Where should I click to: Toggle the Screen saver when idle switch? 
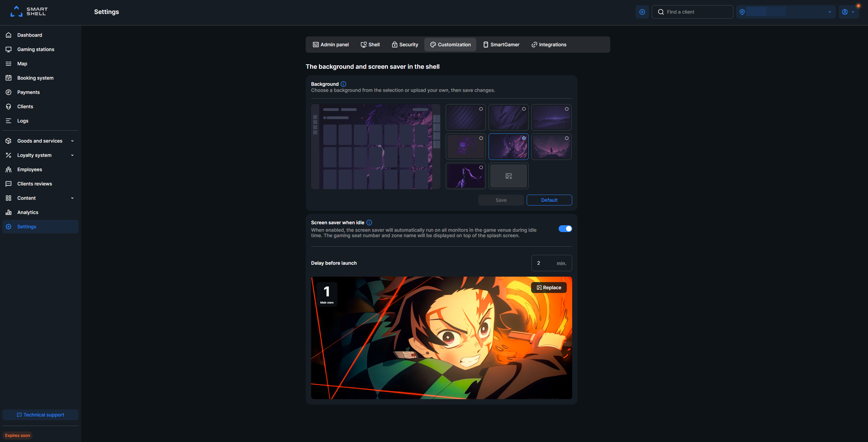(565, 229)
